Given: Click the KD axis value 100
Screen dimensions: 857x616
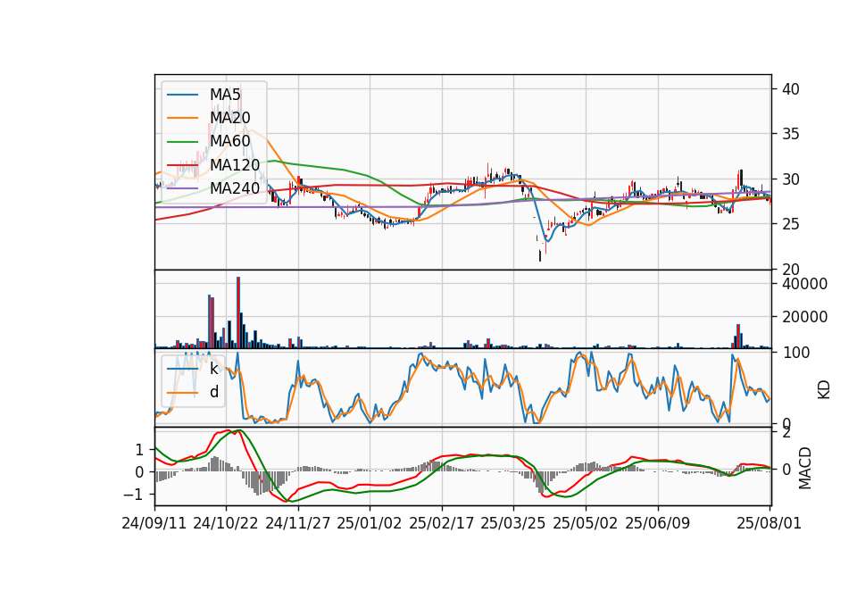Looking at the screenshot, I should pyautogui.click(x=795, y=353).
